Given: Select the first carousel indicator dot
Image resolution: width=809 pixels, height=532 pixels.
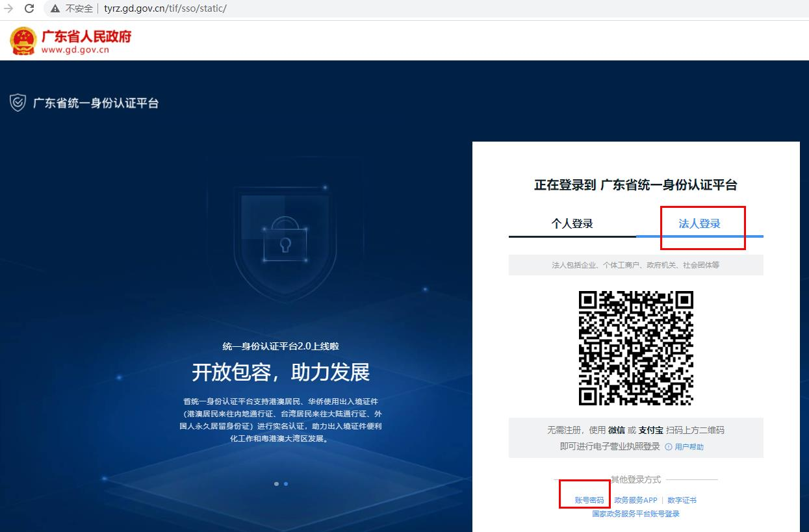Looking at the screenshot, I should pyautogui.click(x=277, y=484).
